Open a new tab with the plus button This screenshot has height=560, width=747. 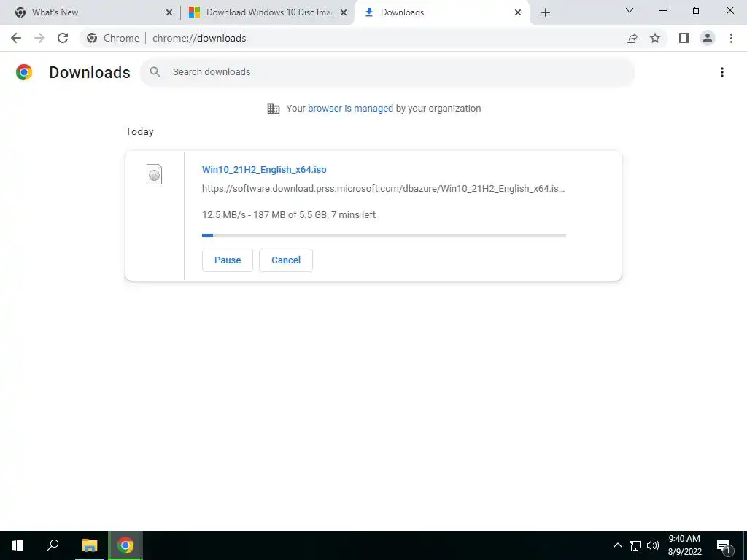(546, 12)
